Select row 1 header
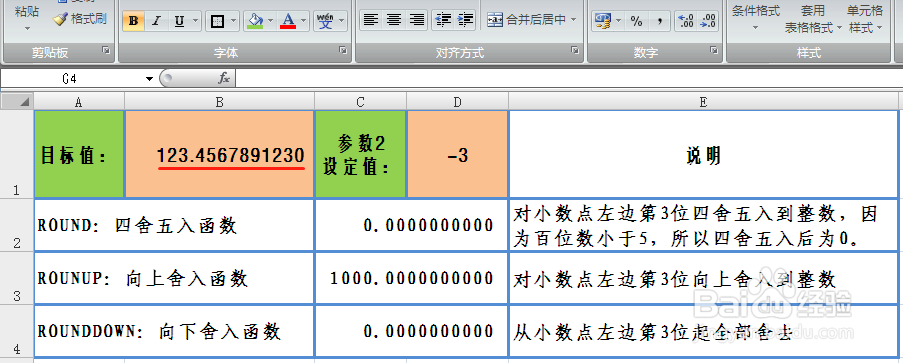Image resolution: width=903 pixels, height=363 pixels. (x=17, y=154)
